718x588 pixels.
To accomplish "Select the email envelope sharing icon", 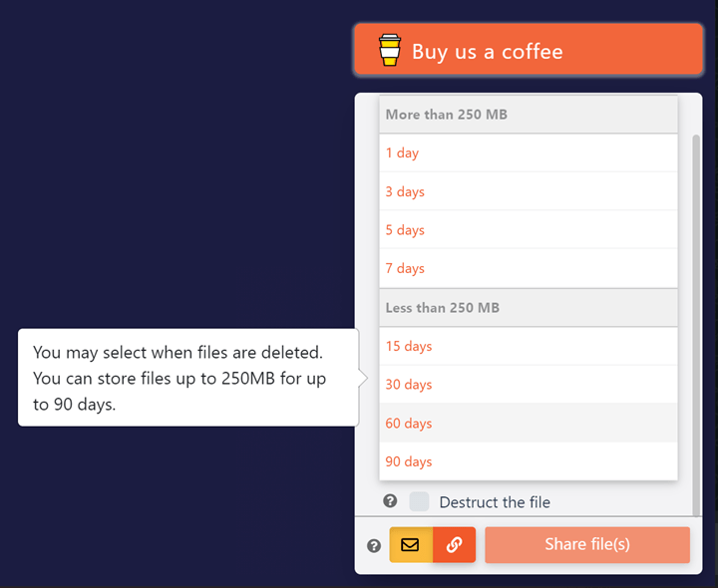I will pyautogui.click(x=410, y=544).
